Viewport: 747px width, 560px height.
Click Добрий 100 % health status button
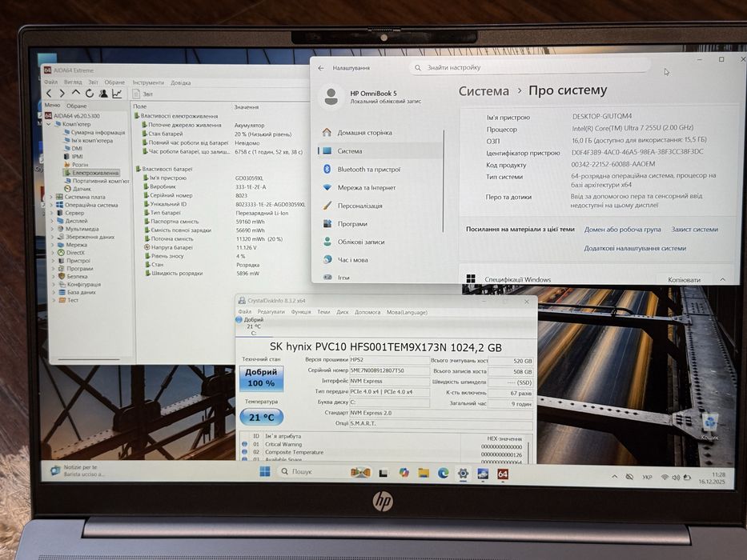261,378
